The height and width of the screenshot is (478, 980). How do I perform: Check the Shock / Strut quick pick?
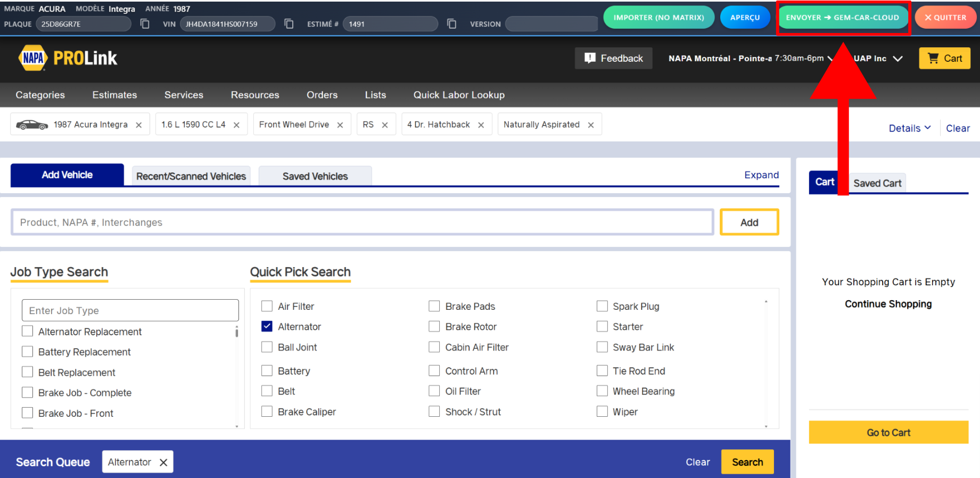click(434, 411)
